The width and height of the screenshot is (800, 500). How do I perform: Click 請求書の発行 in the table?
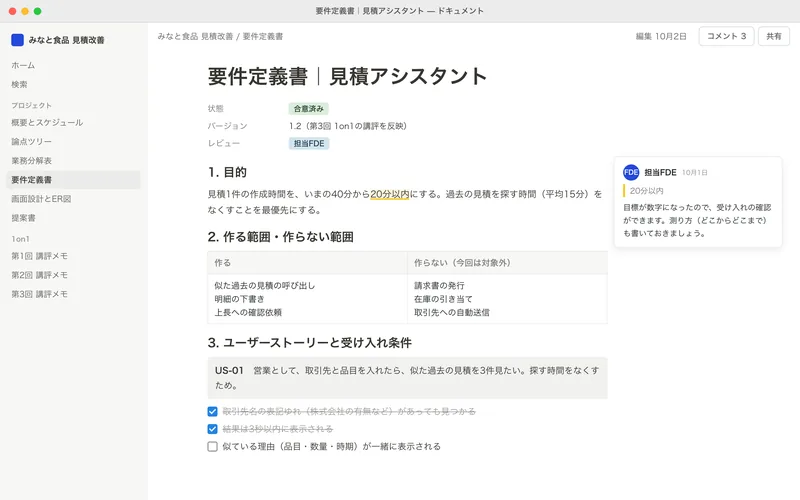coord(439,286)
